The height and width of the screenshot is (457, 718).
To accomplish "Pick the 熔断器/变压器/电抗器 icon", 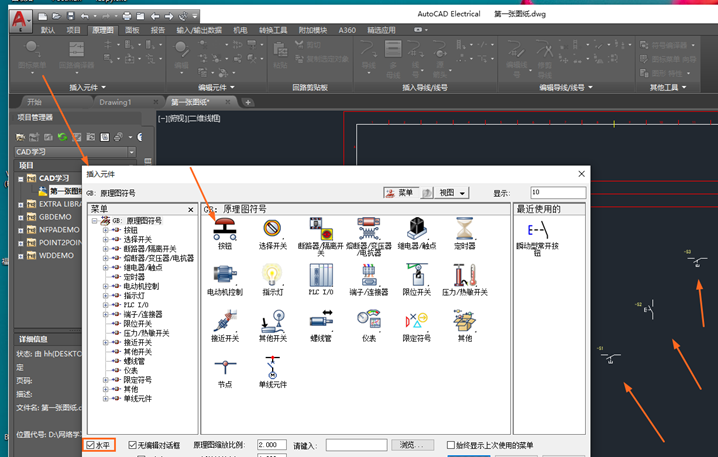I will [x=369, y=229].
